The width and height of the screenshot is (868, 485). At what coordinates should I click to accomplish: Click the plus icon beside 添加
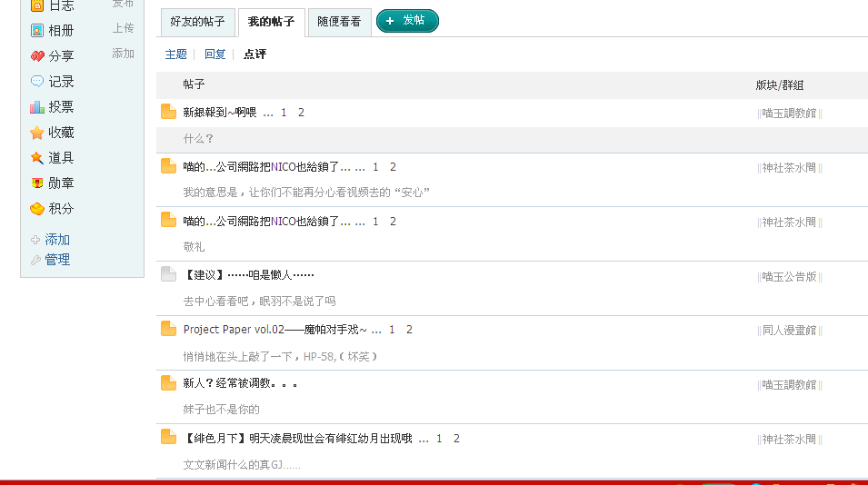pyautogui.click(x=35, y=240)
